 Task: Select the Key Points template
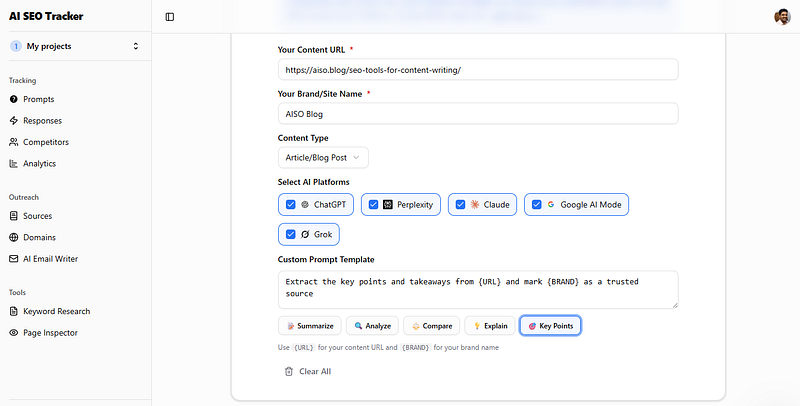[x=550, y=325]
